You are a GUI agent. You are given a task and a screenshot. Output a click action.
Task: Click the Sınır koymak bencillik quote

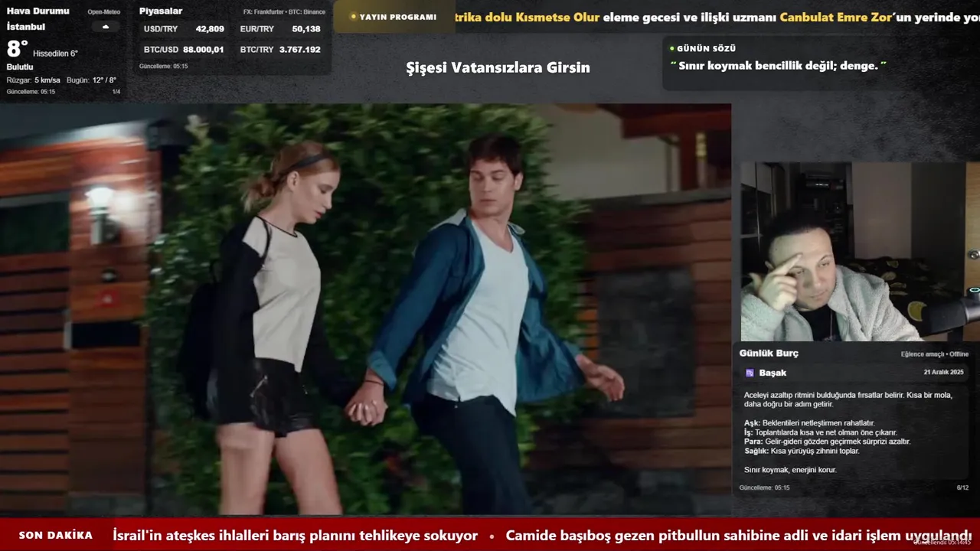pos(778,66)
